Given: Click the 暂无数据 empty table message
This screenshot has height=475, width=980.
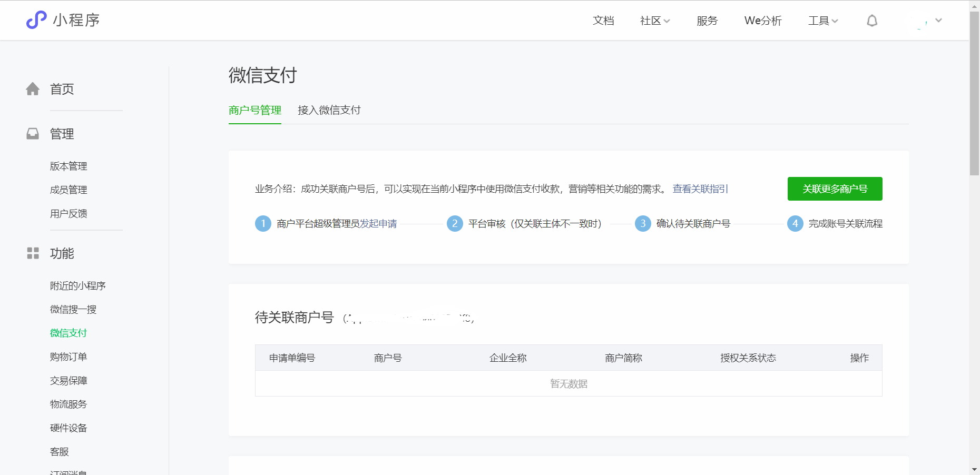Looking at the screenshot, I should 569,384.
